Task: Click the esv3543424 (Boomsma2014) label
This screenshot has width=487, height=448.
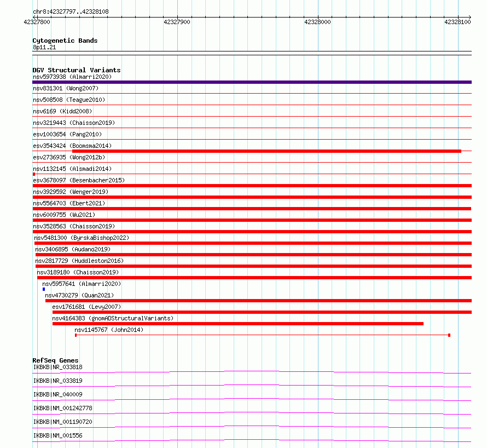Action: (x=72, y=146)
